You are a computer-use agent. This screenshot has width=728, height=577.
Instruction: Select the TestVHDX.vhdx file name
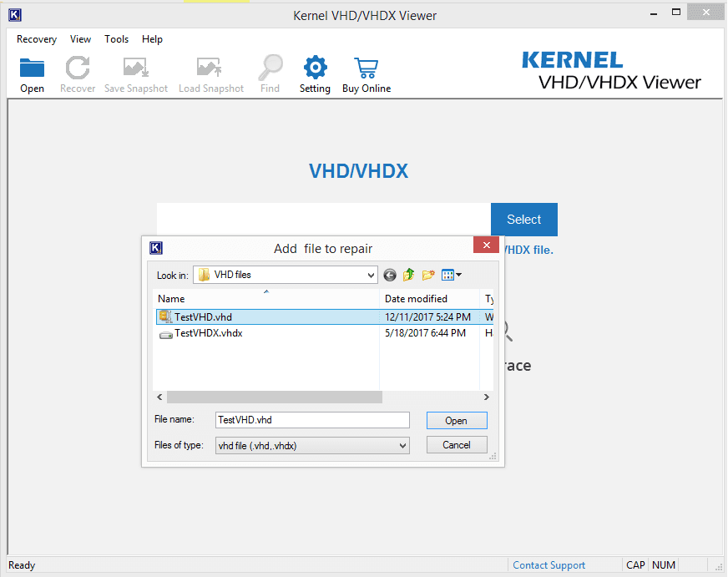tap(209, 333)
